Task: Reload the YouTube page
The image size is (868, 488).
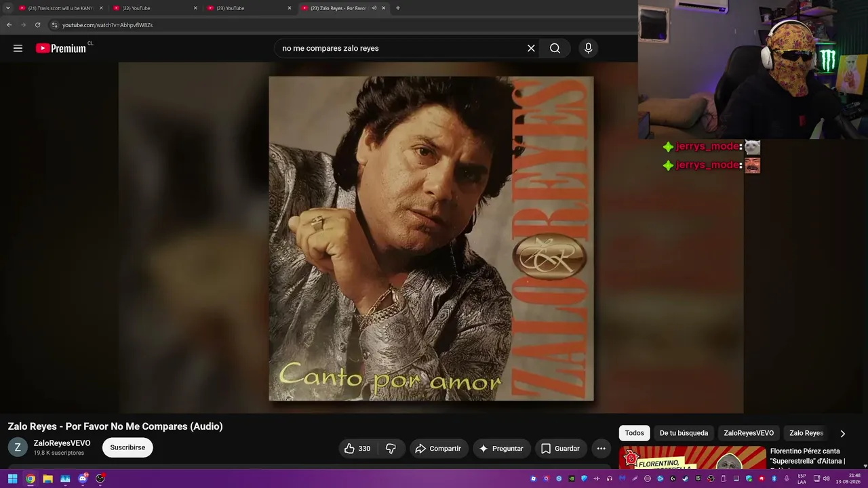Action: [x=37, y=25]
